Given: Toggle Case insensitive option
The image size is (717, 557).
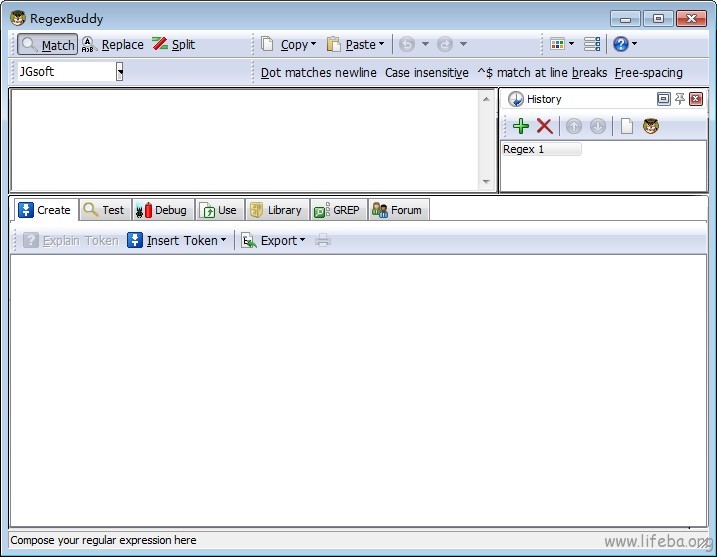Looking at the screenshot, I should pyautogui.click(x=427, y=73).
